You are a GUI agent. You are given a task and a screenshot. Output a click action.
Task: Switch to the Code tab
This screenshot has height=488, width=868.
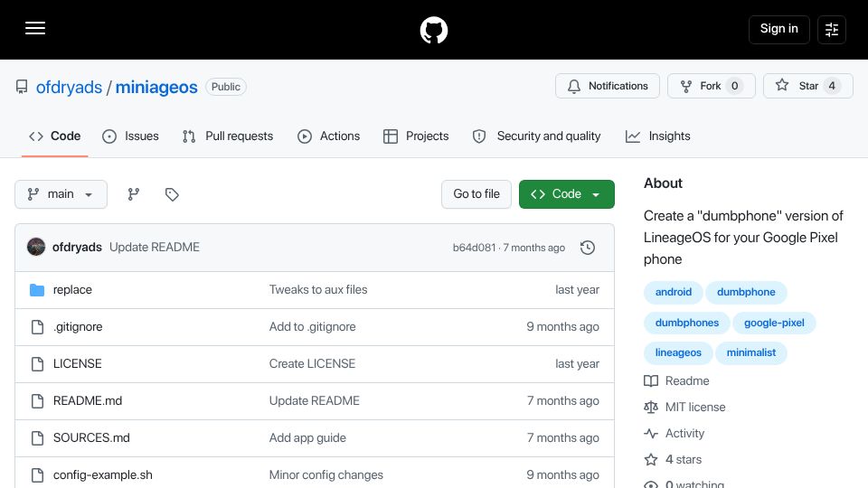point(55,136)
